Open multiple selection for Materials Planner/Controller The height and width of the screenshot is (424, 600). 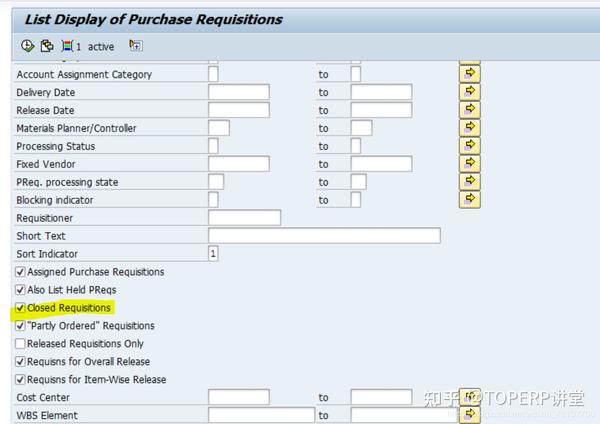(x=470, y=128)
